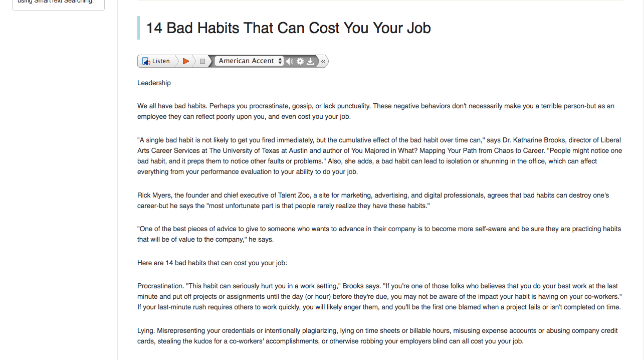644x360 pixels.
Task: Start audio playback with the orange play arrow
Action: (x=186, y=61)
